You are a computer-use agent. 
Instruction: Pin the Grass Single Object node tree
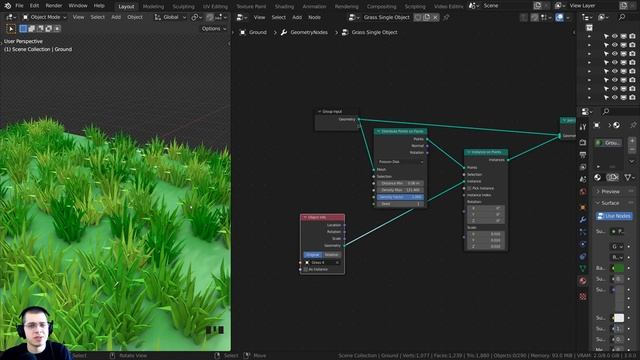click(446, 17)
